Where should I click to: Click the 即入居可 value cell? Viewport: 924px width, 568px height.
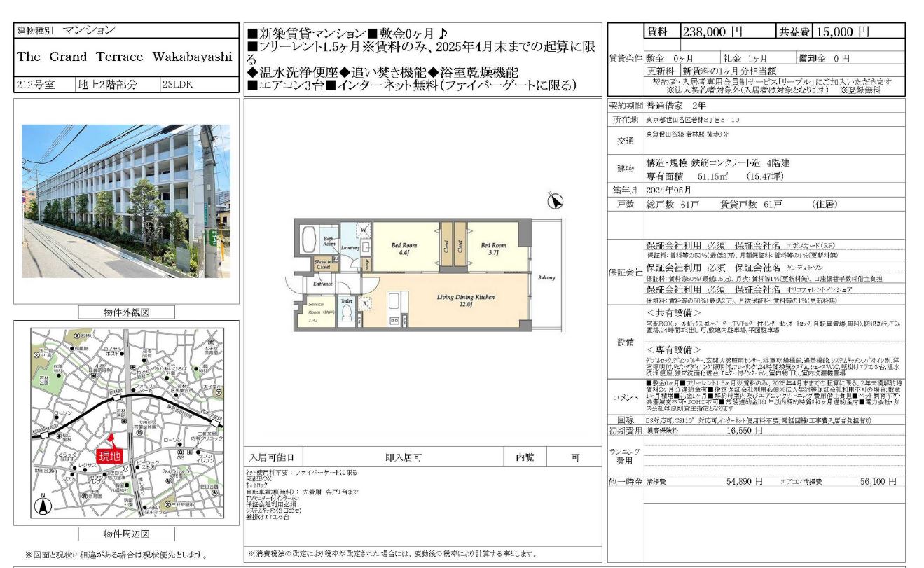pyautogui.click(x=404, y=457)
